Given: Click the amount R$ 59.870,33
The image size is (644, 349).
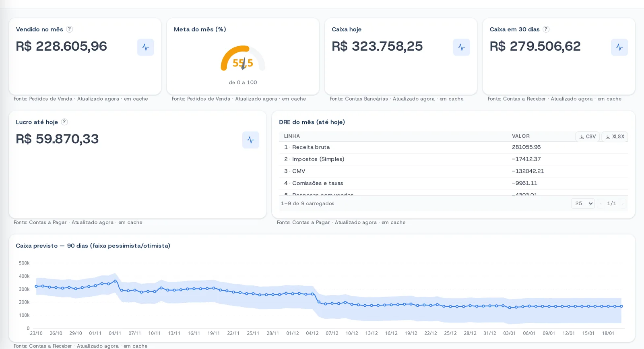Looking at the screenshot, I should click(57, 139).
